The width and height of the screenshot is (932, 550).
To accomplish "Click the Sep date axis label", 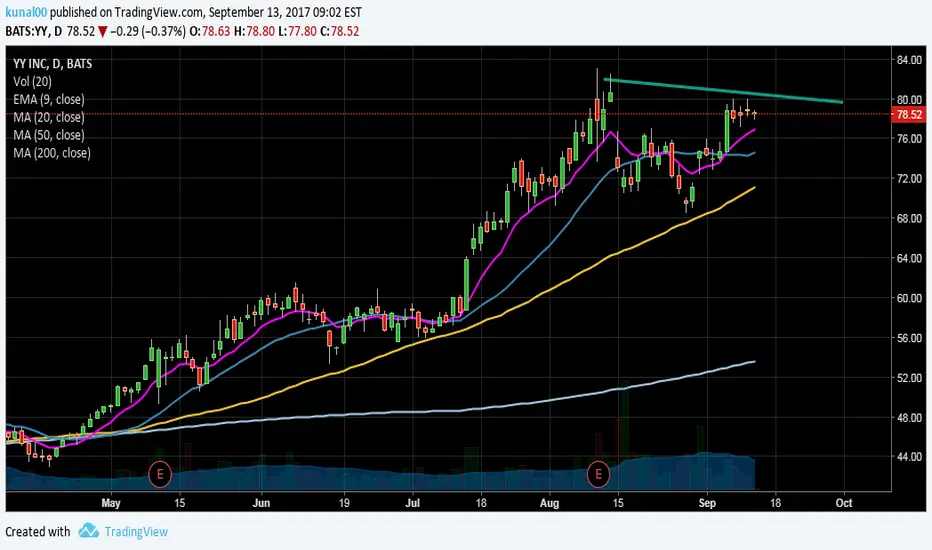I will [707, 503].
